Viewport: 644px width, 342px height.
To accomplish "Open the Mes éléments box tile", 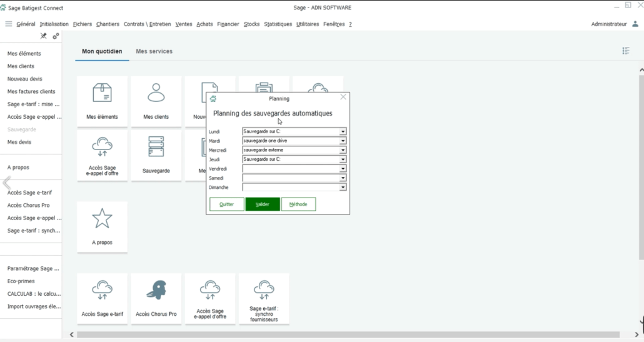I will pyautogui.click(x=103, y=101).
